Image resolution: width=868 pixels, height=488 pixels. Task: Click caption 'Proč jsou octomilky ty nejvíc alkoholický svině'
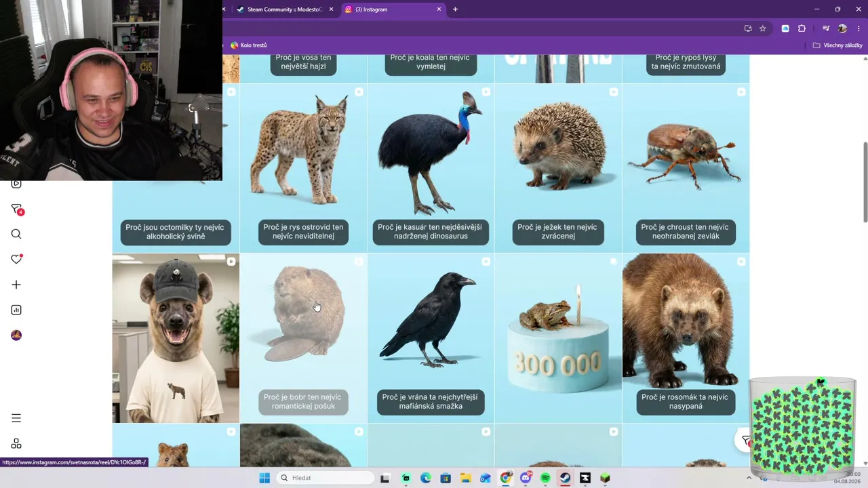point(176,232)
